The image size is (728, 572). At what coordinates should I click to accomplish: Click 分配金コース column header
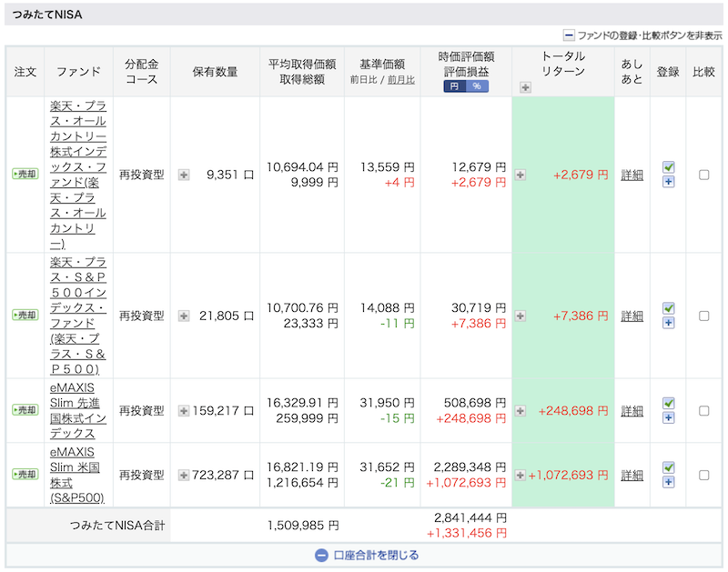tap(142, 72)
